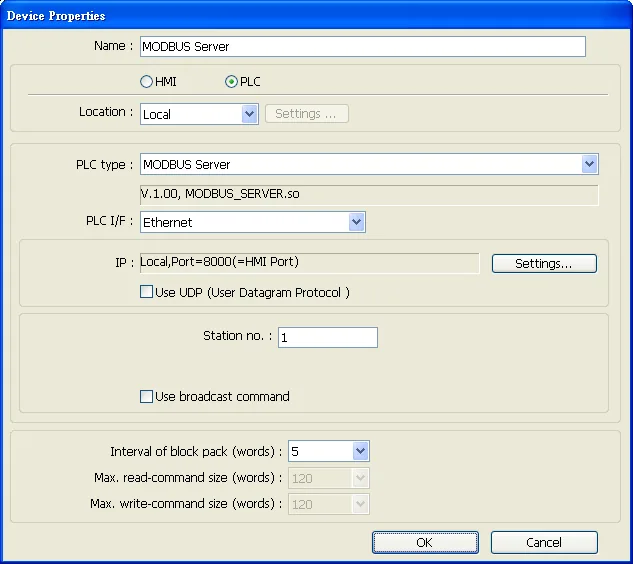The width and height of the screenshot is (633, 564).
Task: Dismiss dialog with Cancel button
Action: [x=544, y=543]
